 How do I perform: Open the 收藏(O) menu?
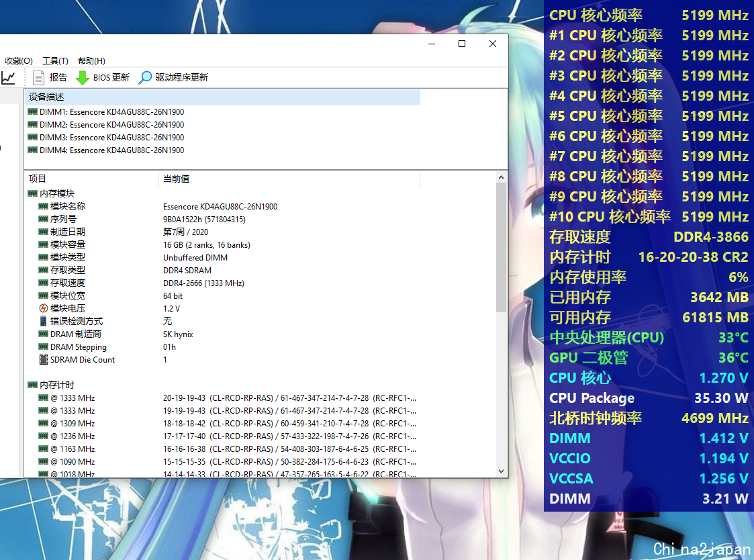coord(19,60)
